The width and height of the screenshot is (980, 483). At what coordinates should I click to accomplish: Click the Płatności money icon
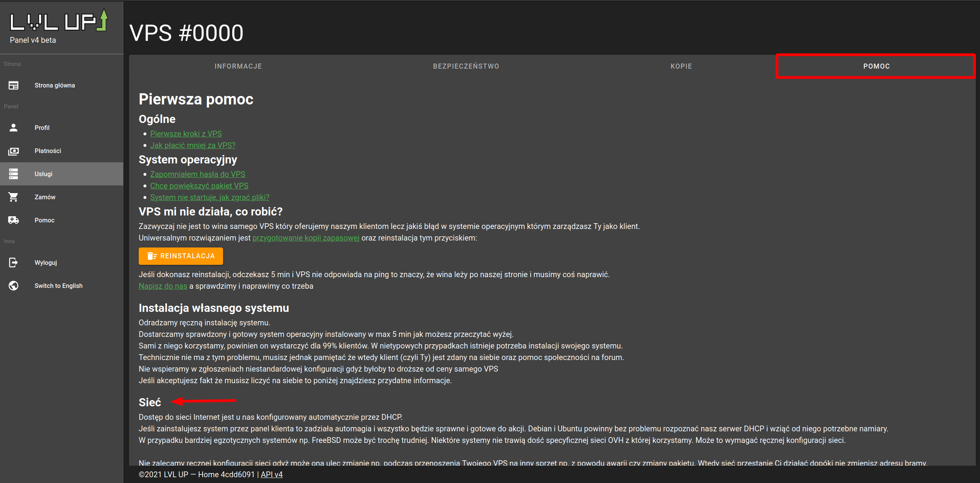point(13,151)
